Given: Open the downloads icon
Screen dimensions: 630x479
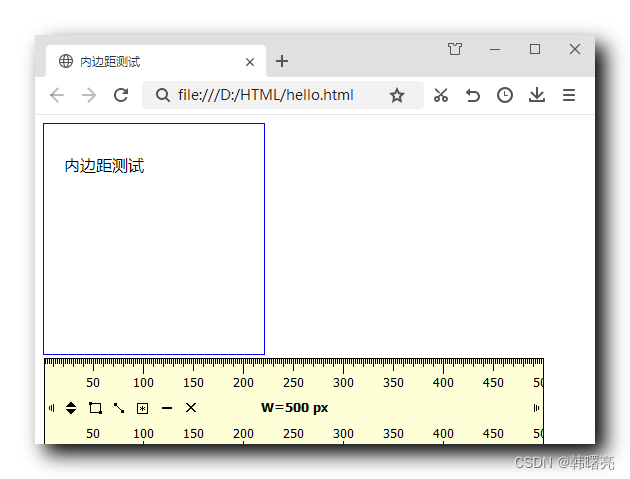Looking at the screenshot, I should [537, 95].
